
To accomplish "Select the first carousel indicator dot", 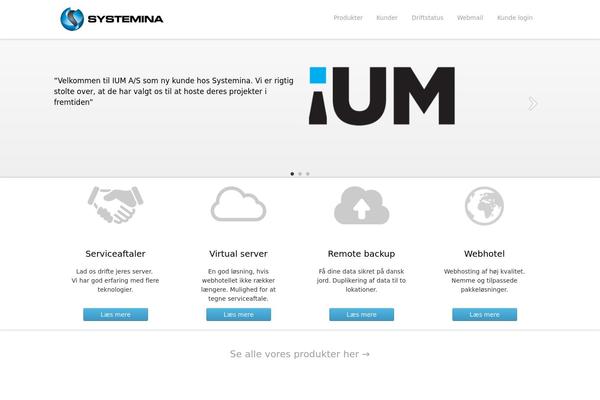I will [292, 174].
